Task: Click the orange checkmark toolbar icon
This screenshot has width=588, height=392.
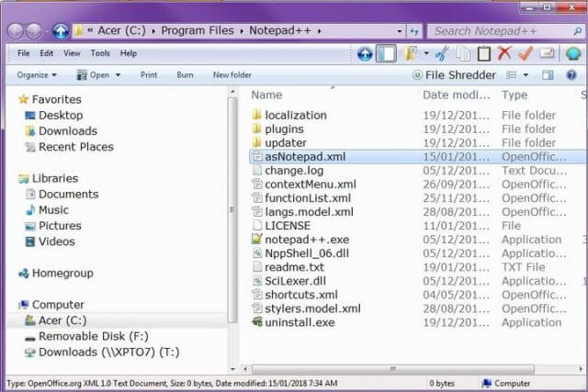Action: coord(526,53)
